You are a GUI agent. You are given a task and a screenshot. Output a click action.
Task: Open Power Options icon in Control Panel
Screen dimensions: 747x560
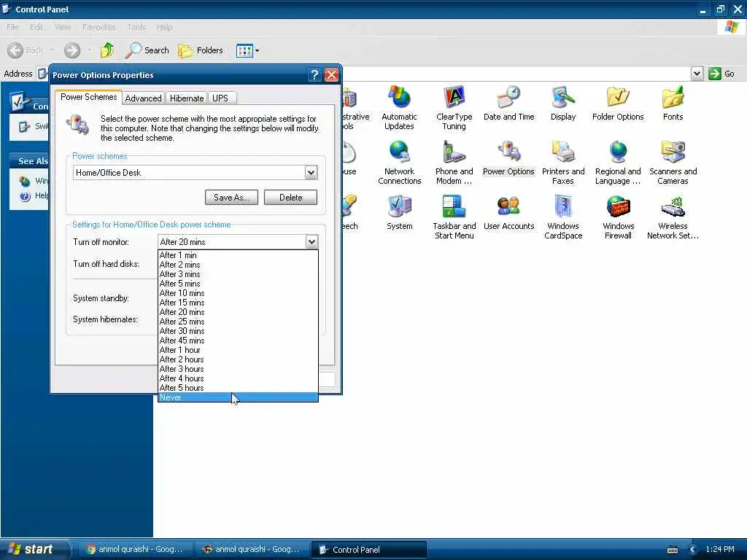point(508,158)
